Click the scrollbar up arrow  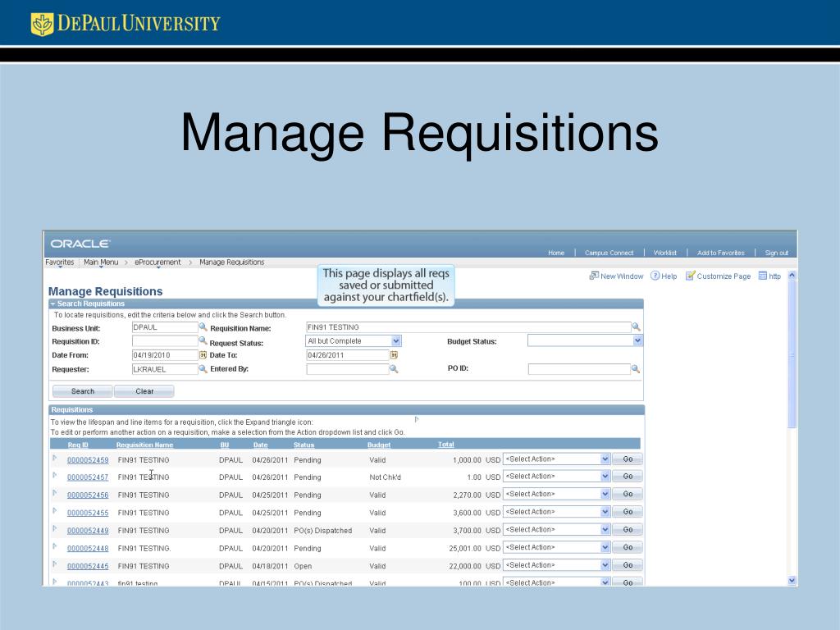tap(792, 275)
